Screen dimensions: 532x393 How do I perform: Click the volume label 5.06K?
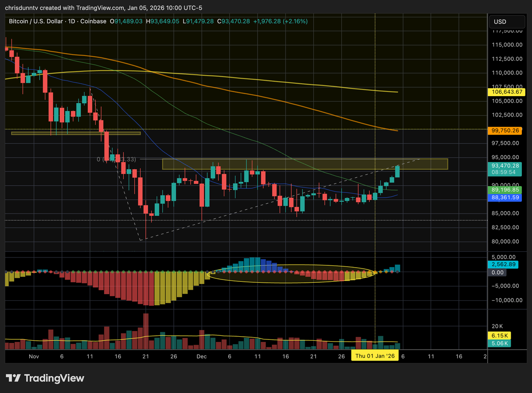pos(499,343)
